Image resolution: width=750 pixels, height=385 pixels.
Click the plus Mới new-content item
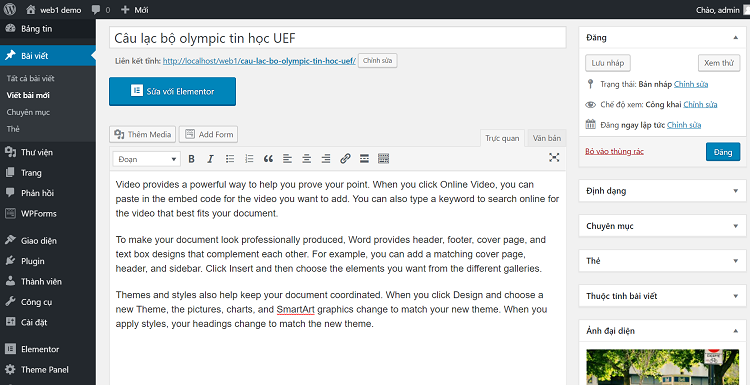coord(134,10)
